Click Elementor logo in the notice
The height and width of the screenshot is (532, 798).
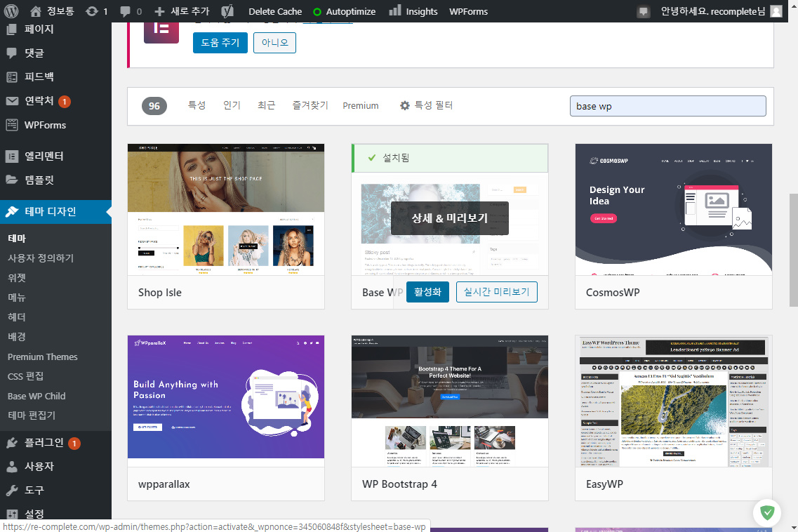(x=161, y=32)
